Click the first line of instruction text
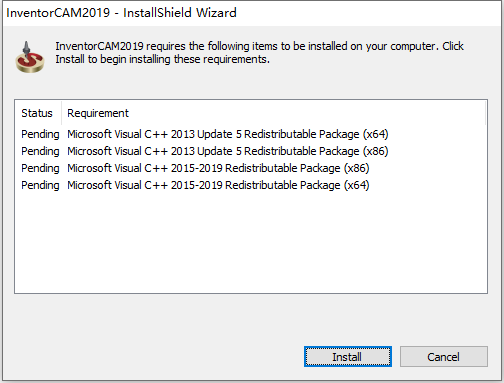The image size is (504, 383). tap(259, 46)
